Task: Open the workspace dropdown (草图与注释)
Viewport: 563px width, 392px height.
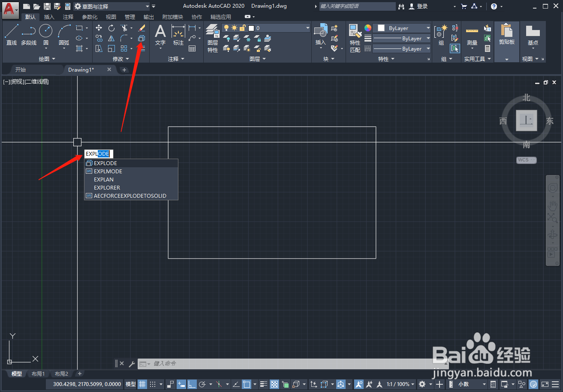Action: point(112,6)
